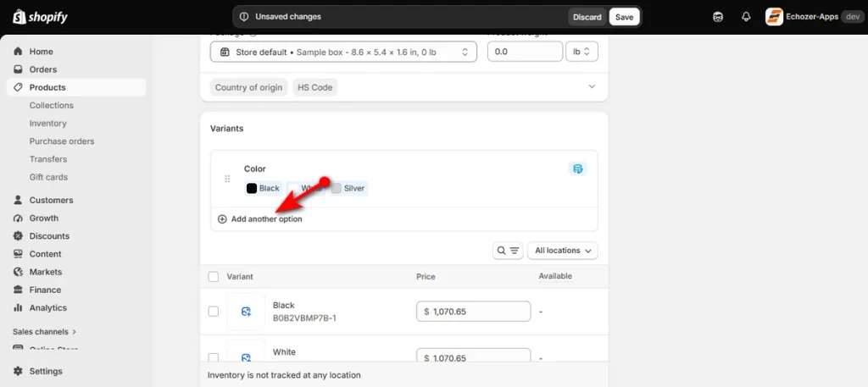
Task: Click the Markets globe icon
Action: point(19,272)
